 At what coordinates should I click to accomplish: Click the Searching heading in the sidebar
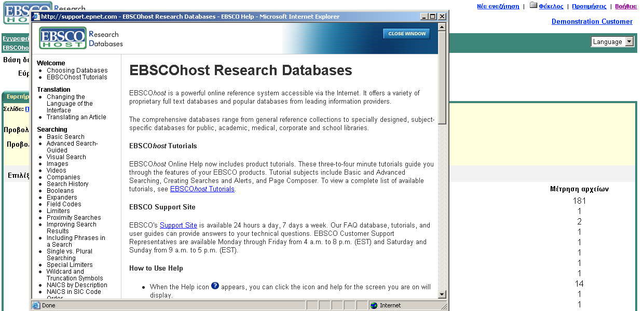tap(52, 130)
